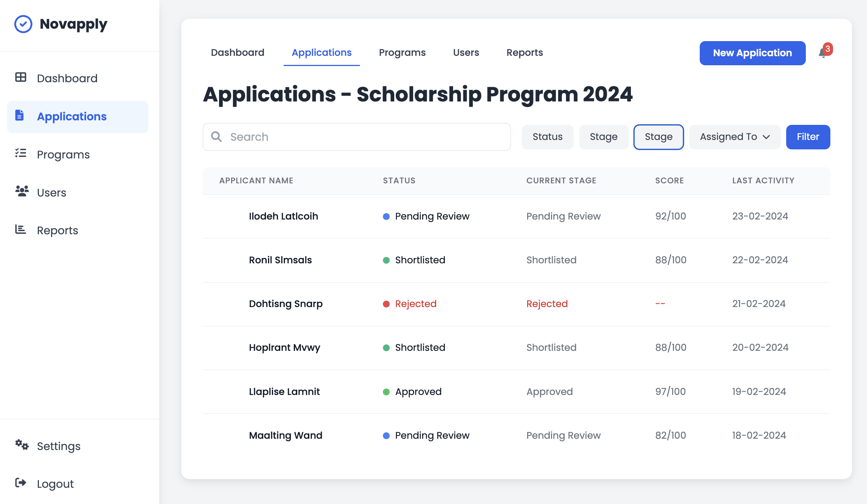Switch to the Programs top tab

point(402,52)
